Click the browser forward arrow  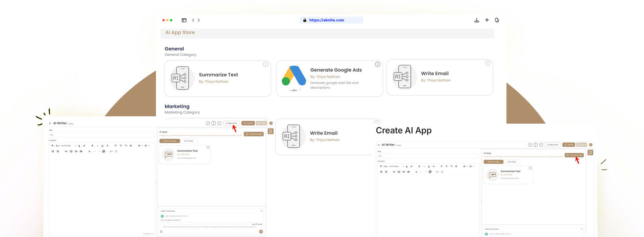tap(199, 20)
